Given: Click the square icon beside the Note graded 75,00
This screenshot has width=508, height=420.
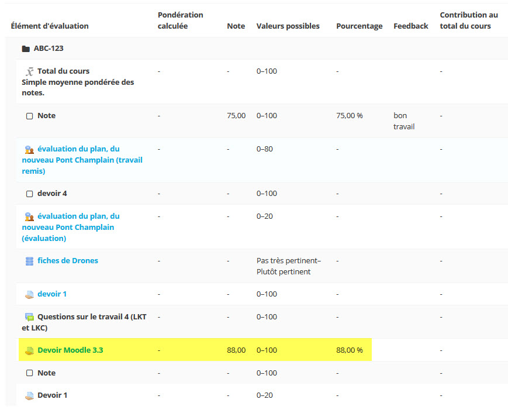Looking at the screenshot, I should click(x=29, y=116).
